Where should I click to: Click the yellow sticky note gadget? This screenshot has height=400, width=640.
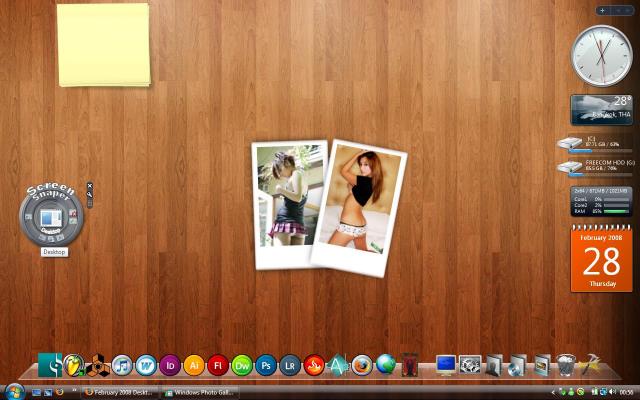(x=104, y=45)
